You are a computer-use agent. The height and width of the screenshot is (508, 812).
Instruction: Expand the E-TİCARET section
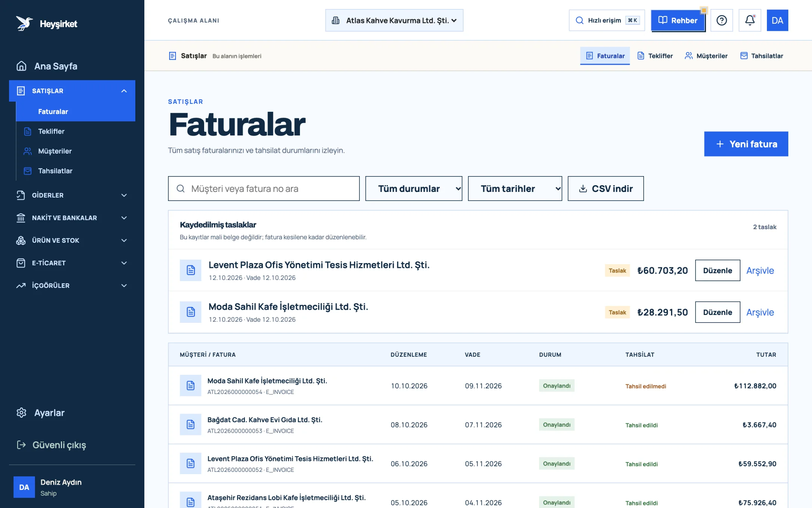(x=72, y=263)
